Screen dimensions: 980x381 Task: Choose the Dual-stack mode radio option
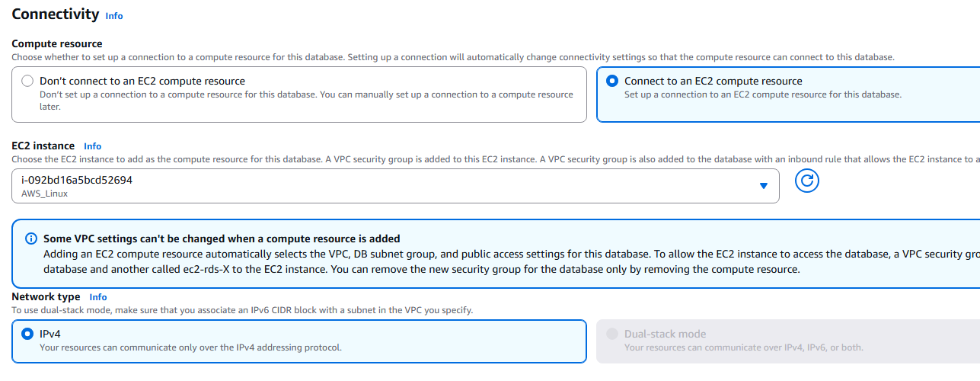coord(612,334)
